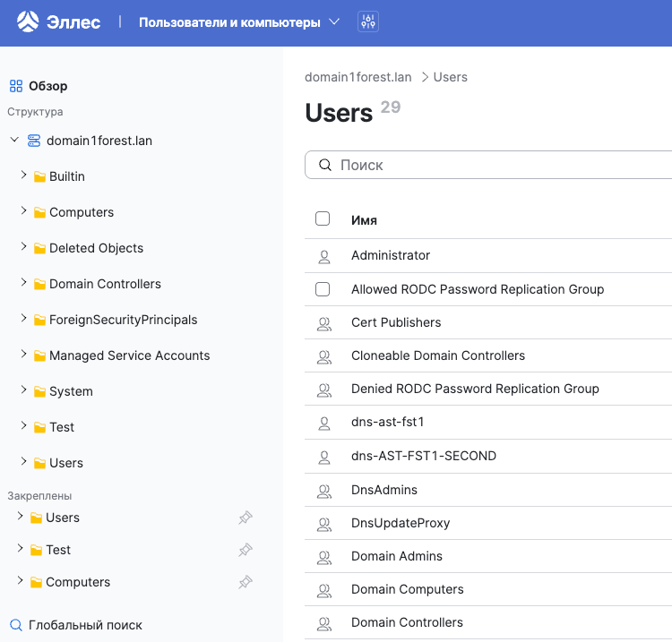Click pin icon beside pinned Test
Screen dimensions: 672x642
[x=245, y=550]
